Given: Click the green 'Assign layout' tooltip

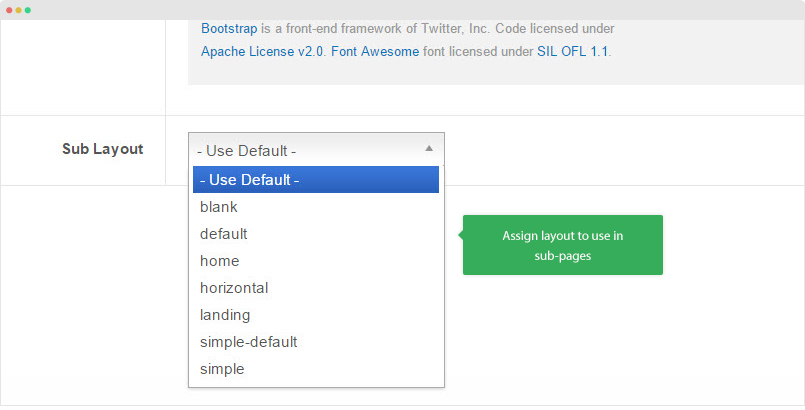Looking at the screenshot, I should click(563, 245).
